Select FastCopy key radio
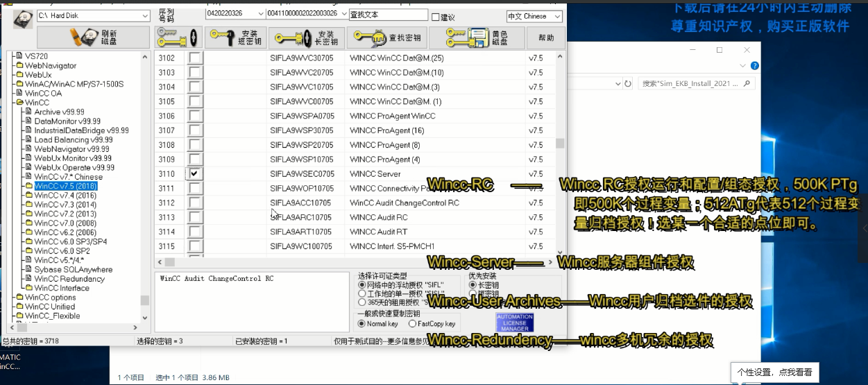The height and width of the screenshot is (385, 868). (x=413, y=324)
